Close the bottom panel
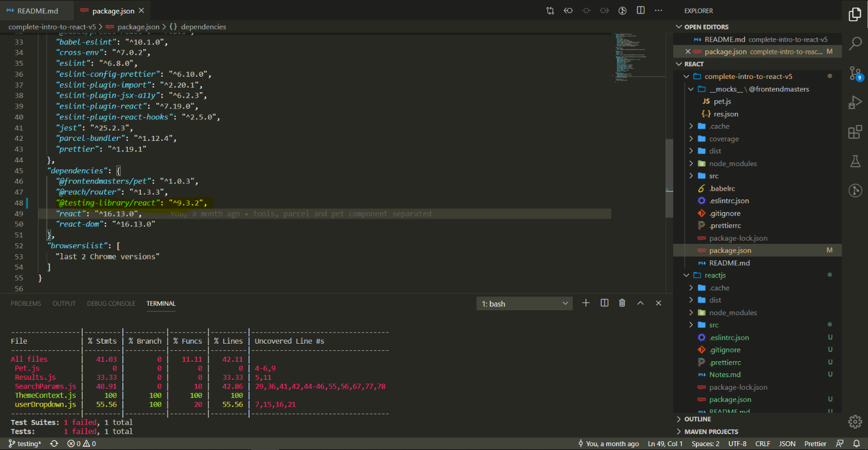 click(x=658, y=303)
